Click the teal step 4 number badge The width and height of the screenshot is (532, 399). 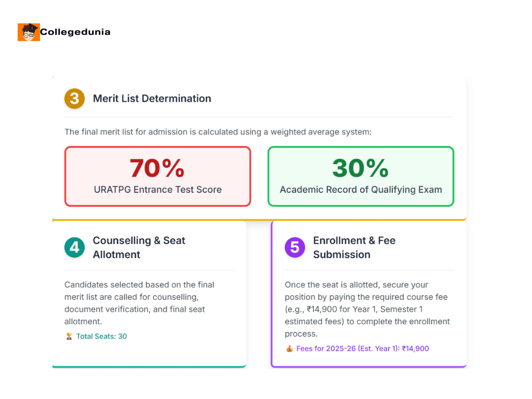tap(74, 247)
